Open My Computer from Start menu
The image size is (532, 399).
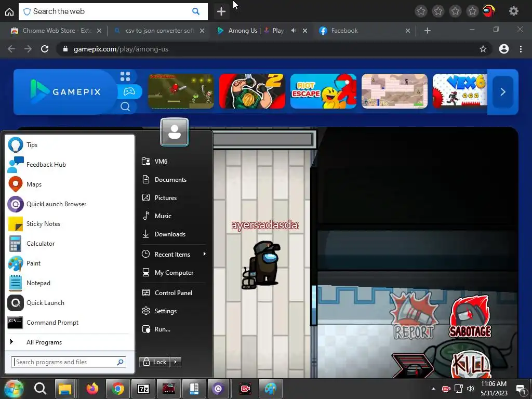(x=174, y=272)
